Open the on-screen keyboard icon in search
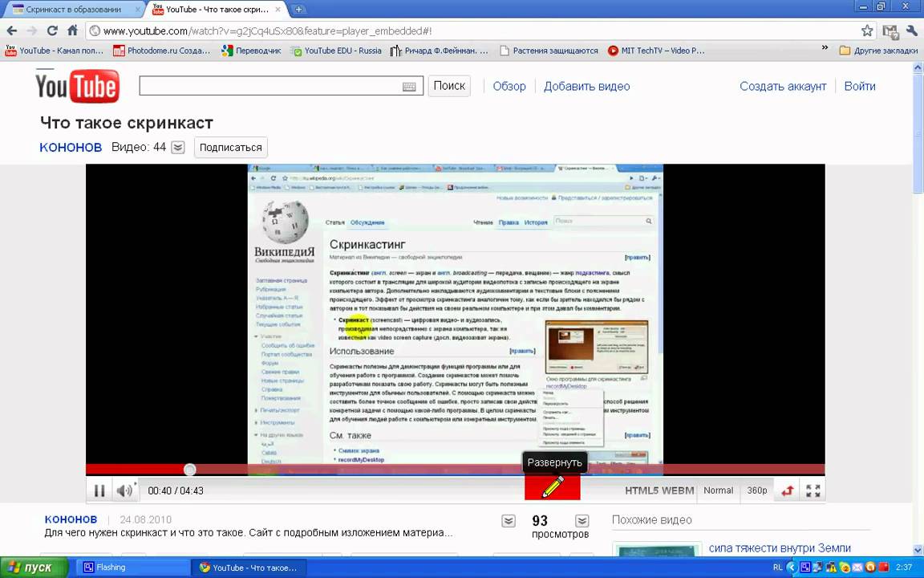Viewport: 924px width, 578px height. click(x=410, y=87)
